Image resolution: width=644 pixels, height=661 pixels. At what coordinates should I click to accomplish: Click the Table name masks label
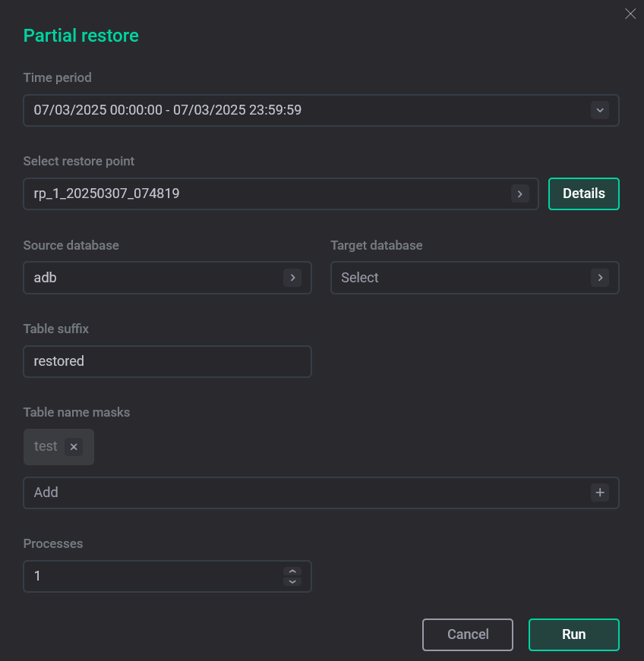(x=77, y=412)
